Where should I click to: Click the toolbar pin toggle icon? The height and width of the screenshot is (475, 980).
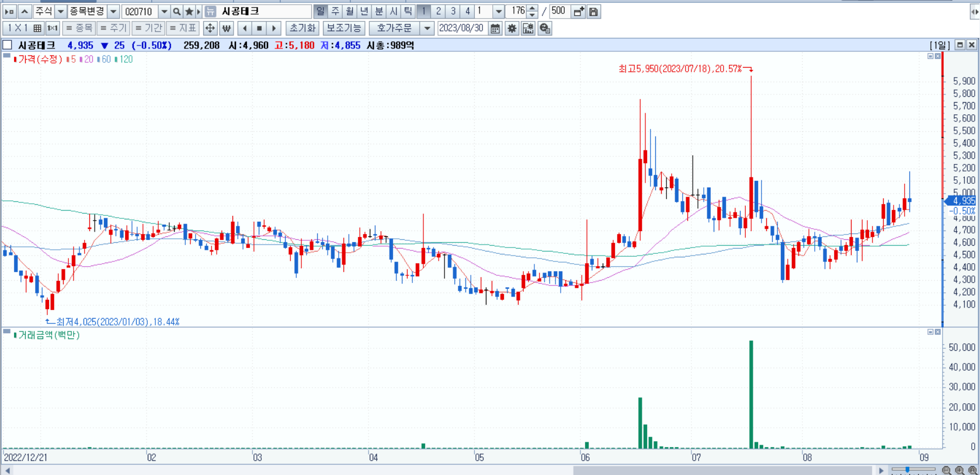click(x=9, y=12)
